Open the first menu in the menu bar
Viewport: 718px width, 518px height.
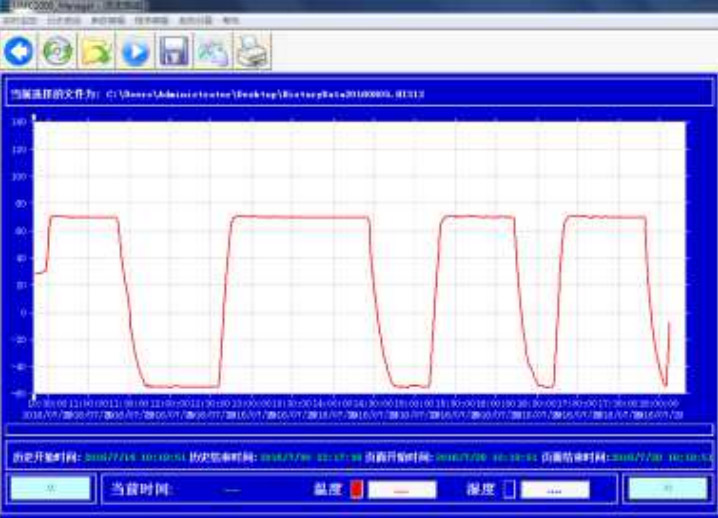tap(17, 20)
